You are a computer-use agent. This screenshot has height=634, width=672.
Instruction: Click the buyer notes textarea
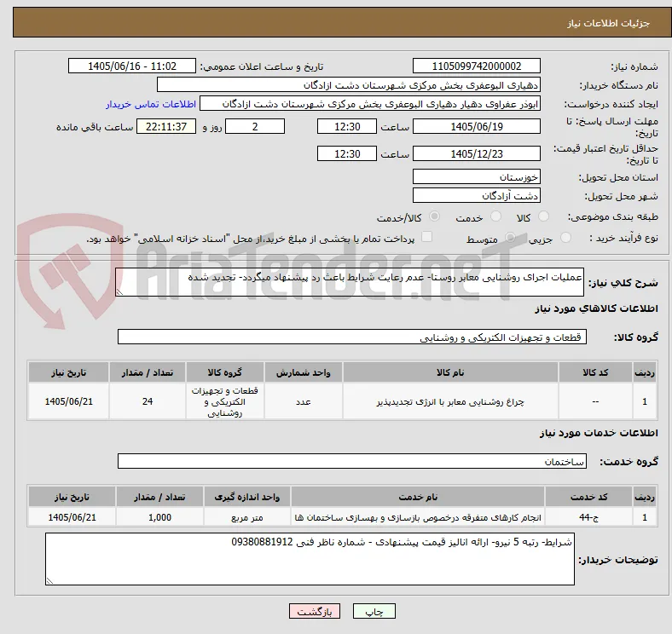[x=310, y=559]
